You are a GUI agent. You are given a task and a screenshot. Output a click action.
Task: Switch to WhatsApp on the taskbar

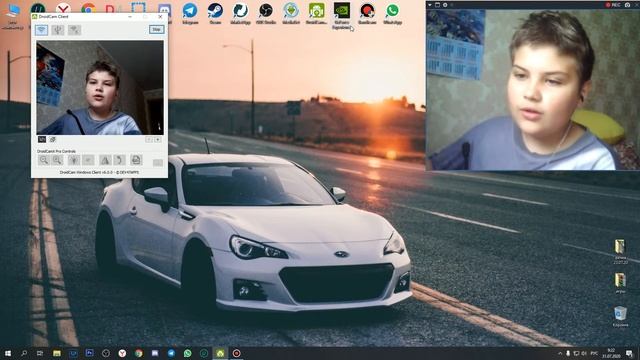[187, 353]
